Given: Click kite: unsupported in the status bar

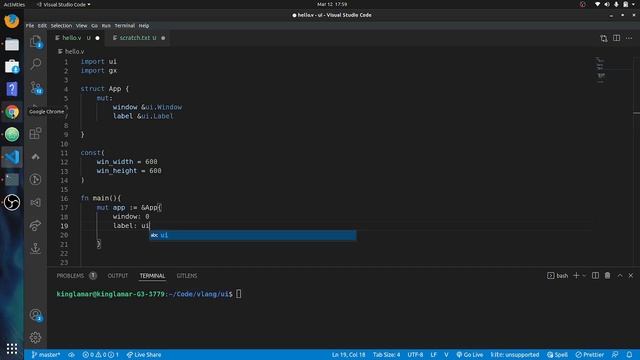Looking at the screenshot, I should coord(515,355).
